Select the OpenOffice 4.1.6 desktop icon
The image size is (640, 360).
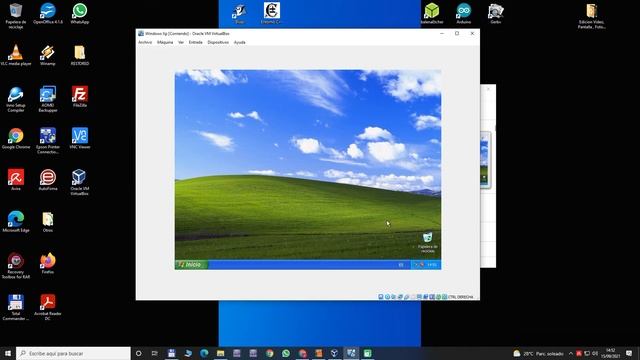(48, 13)
